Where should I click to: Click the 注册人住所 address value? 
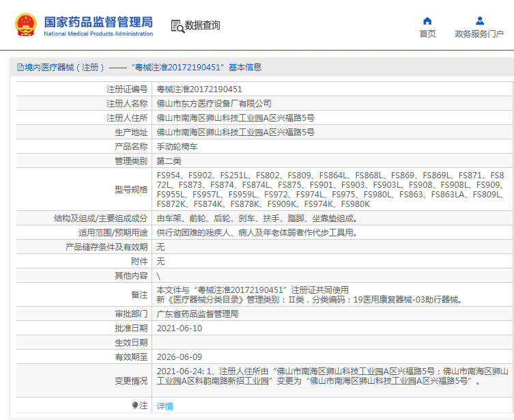click(x=235, y=118)
